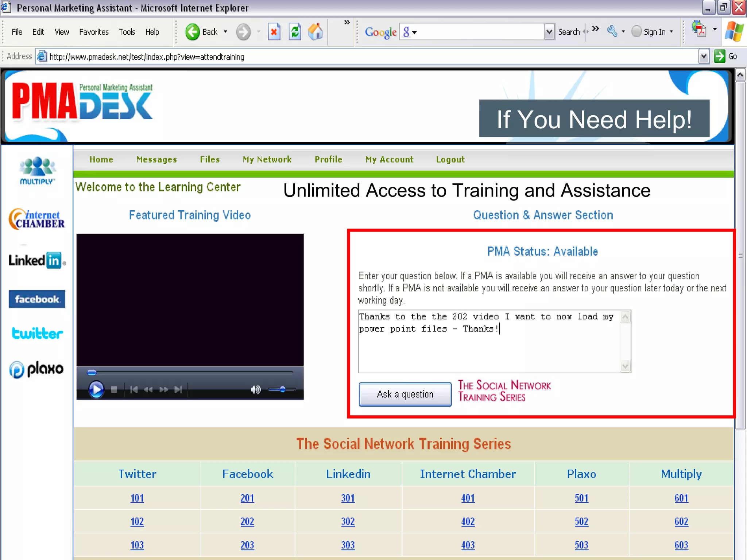Stop page loading with the red X icon
The width and height of the screenshot is (747, 560).
point(274,32)
